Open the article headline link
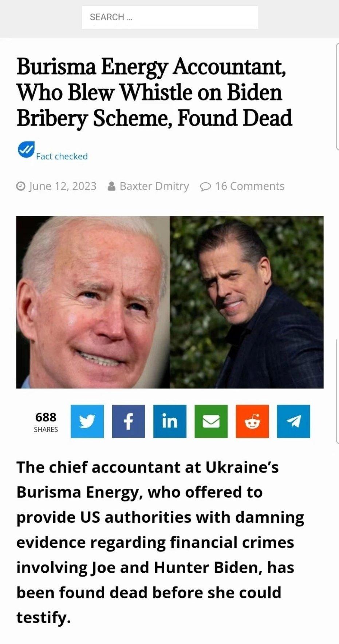339x644 pixels. tap(154, 92)
